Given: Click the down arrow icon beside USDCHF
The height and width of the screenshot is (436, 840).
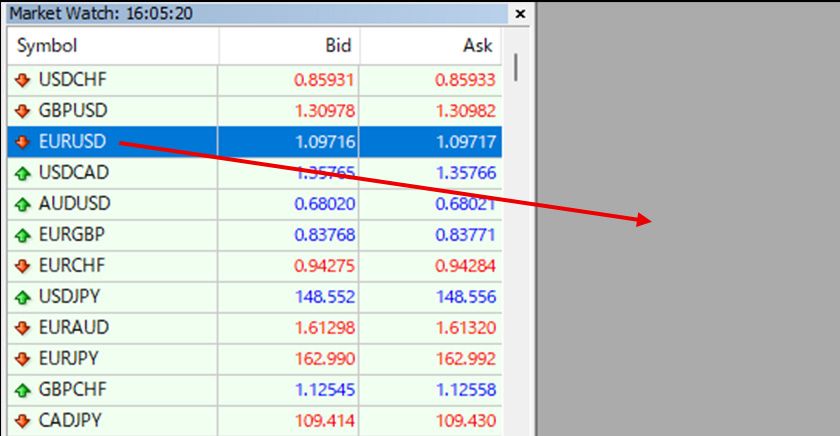Looking at the screenshot, I should click(22, 79).
